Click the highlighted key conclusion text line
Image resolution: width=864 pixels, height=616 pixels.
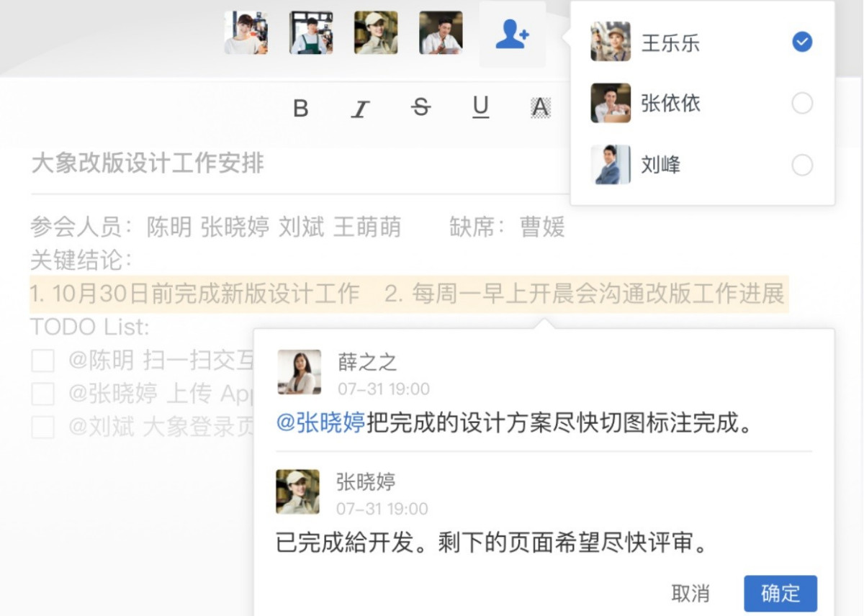[409, 294]
